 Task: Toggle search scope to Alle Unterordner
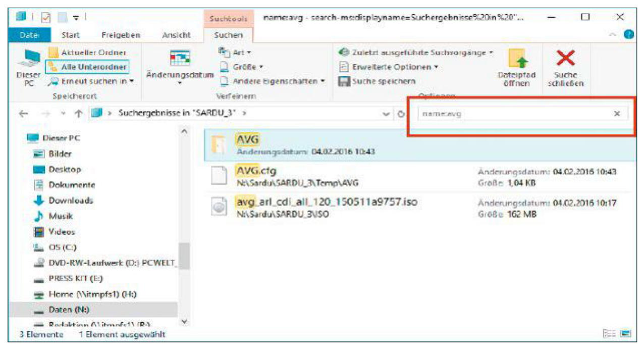[87, 67]
